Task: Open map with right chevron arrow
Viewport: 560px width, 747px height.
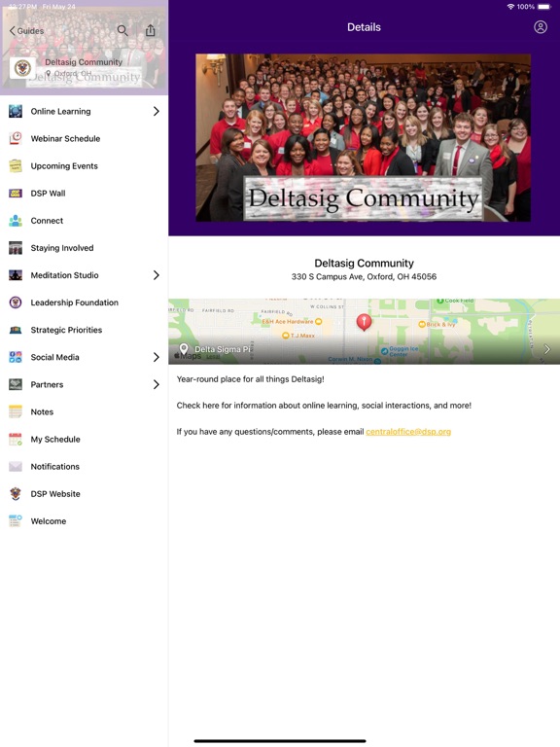Action: (x=547, y=349)
